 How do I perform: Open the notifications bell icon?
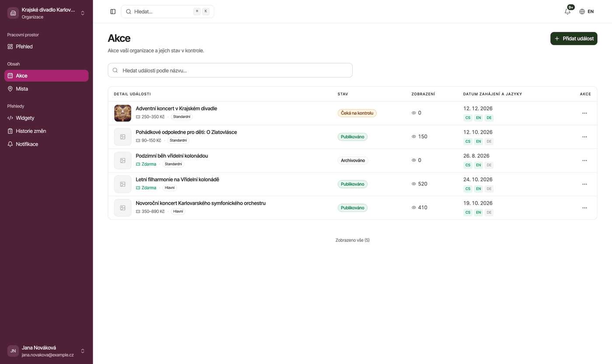567,12
